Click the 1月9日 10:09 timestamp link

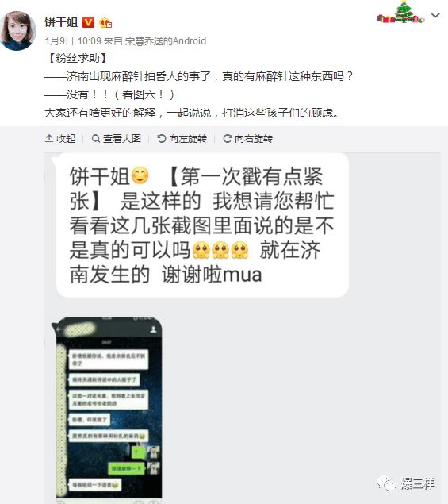(73, 41)
